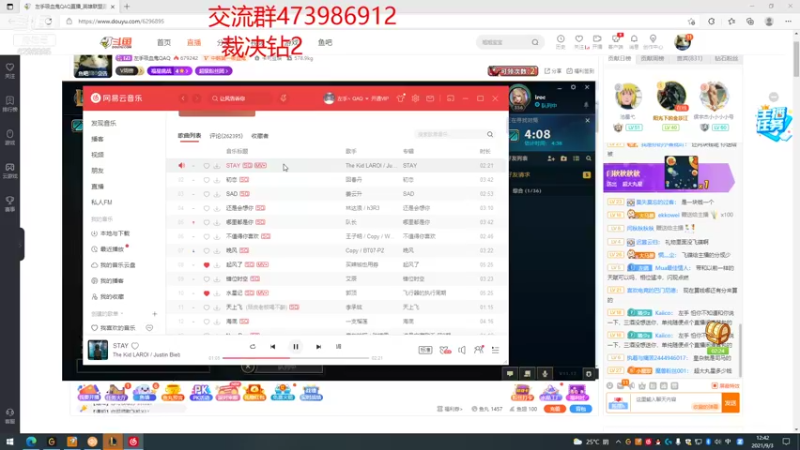Toggle the loop playback mode icon
This screenshot has height=450, width=800.
[253, 347]
